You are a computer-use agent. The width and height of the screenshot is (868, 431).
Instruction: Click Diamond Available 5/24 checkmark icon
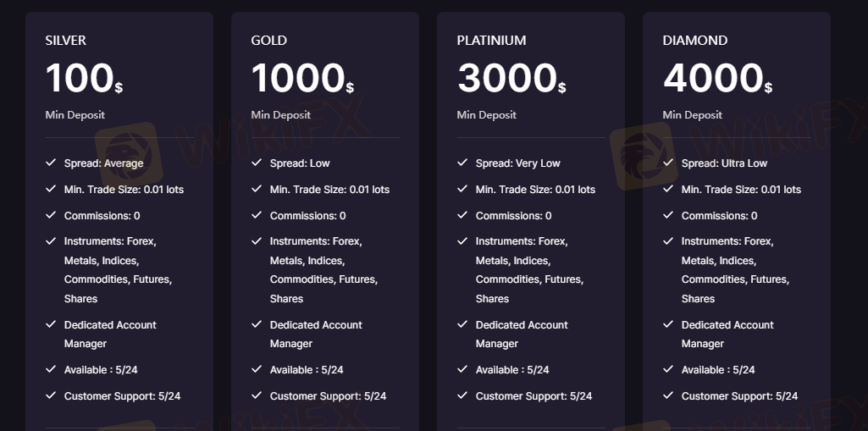[x=668, y=369]
